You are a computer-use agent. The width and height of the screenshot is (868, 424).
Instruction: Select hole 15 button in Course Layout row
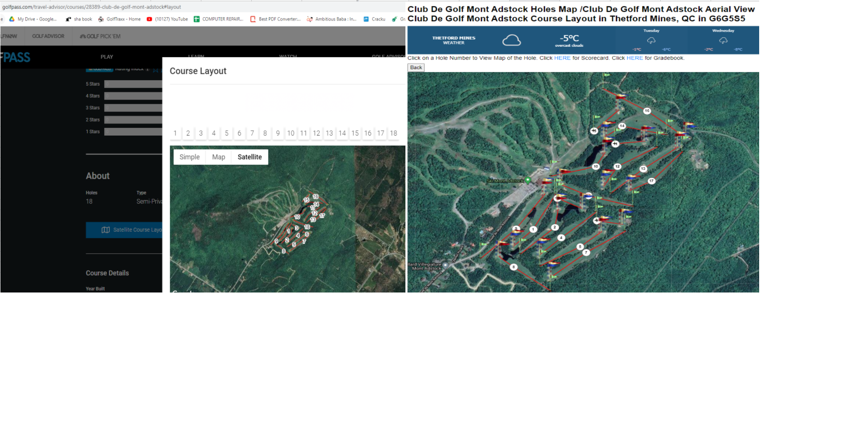355,133
